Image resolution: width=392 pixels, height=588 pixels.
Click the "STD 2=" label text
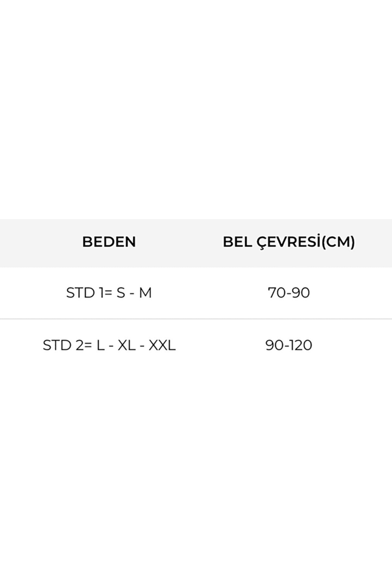[x=68, y=345]
